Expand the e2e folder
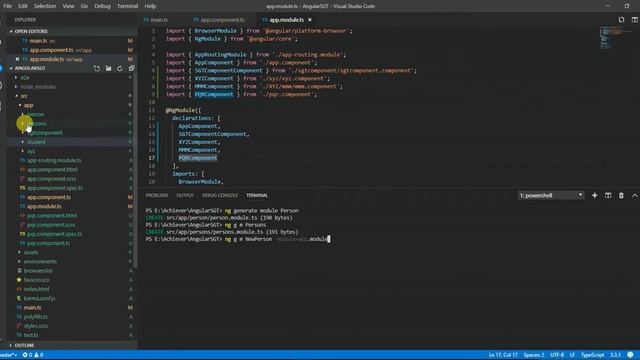This screenshot has width=640, height=360. tap(25, 78)
